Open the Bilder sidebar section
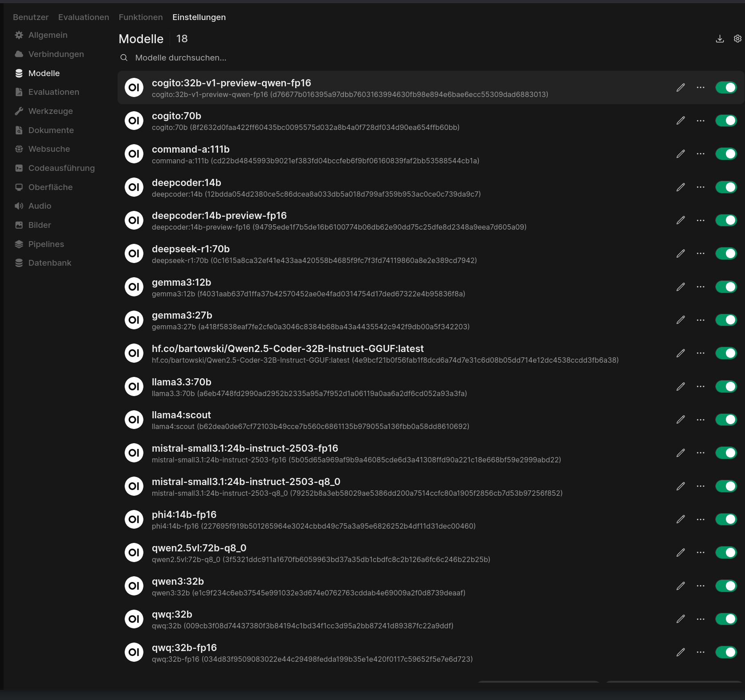745x700 pixels. click(33, 225)
